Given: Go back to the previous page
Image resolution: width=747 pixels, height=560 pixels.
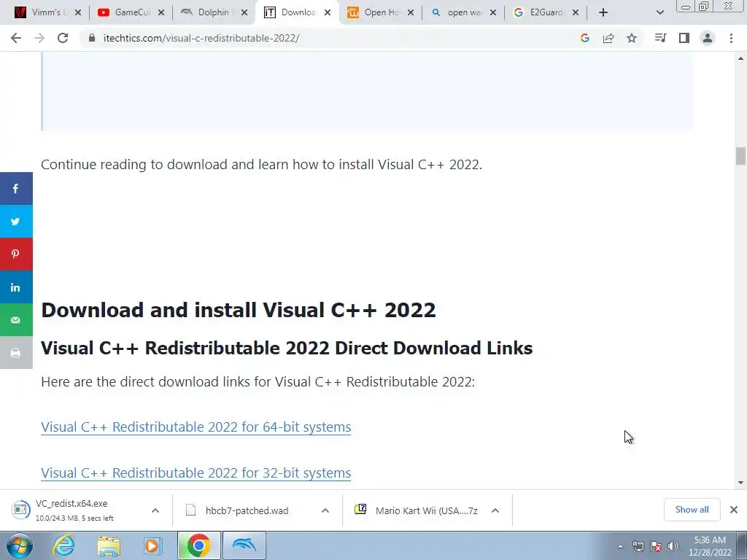Looking at the screenshot, I should coord(16,38).
